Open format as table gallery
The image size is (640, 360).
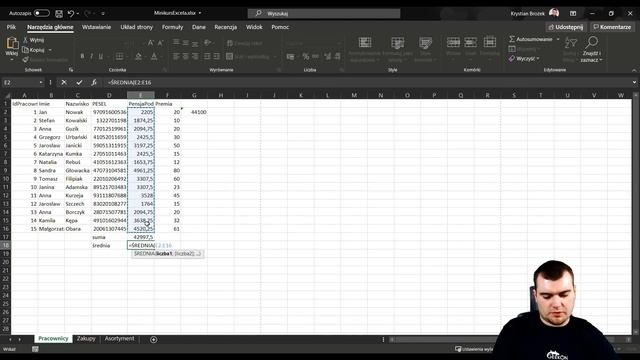coord(398,49)
